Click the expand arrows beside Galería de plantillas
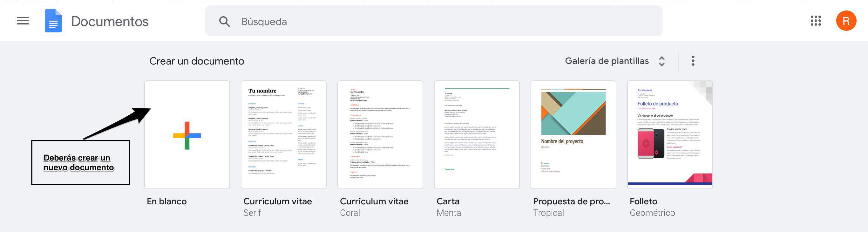868x232 pixels. point(661,61)
